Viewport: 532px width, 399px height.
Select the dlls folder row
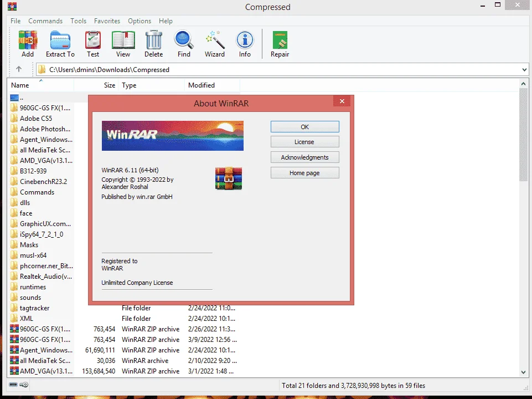tap(41, 202)
